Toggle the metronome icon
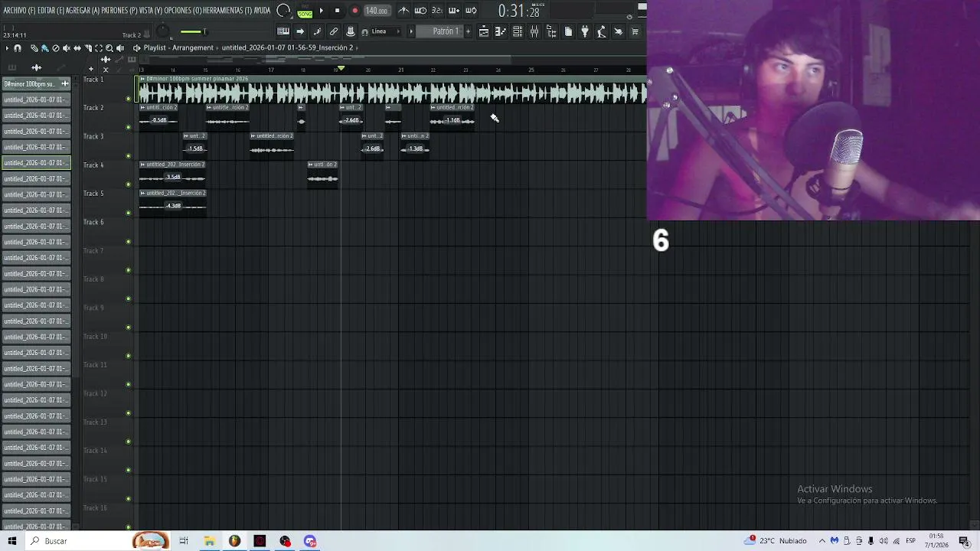 [x=403, y=11]
